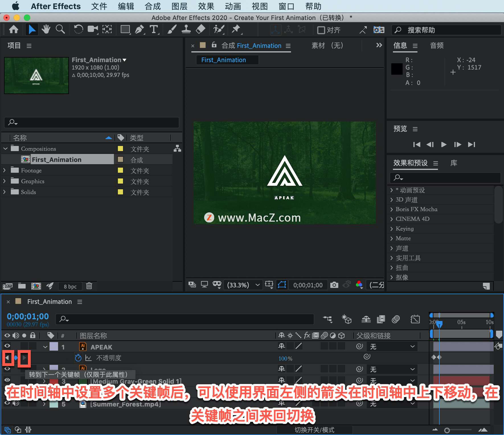
Task: Toggle the mask and shape path visibility
Action: (x=282, y=285)
